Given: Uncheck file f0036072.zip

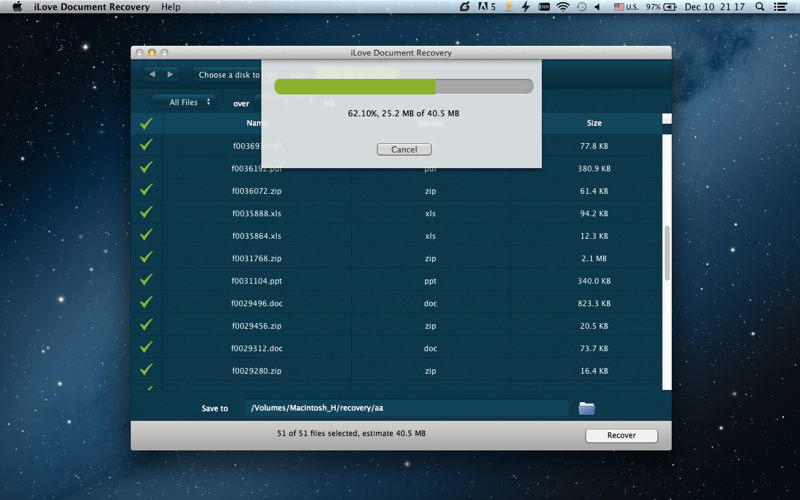Looking at the screenshot, I should point(146,190).
